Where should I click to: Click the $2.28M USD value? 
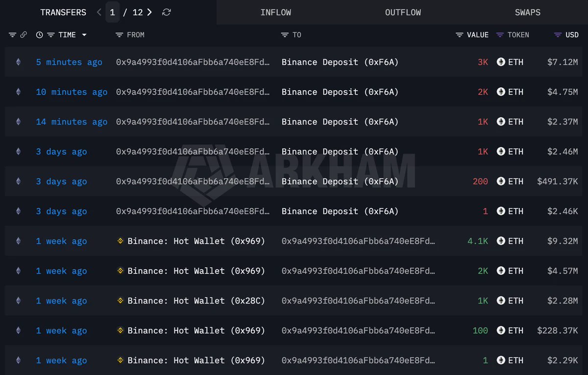(563, 300)
